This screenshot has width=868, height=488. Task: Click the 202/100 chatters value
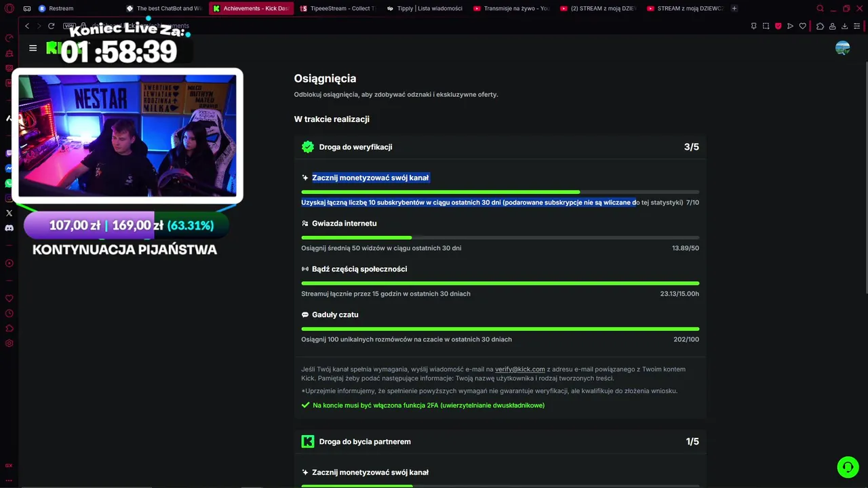[x=686, y=340]
